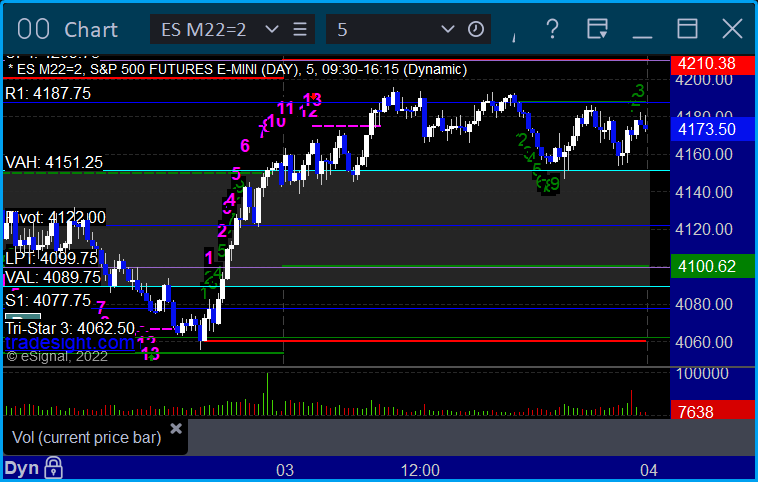Click the Chart title text
Image resolution: width=758 pixels, height=482 pixels.
point(91,30)
